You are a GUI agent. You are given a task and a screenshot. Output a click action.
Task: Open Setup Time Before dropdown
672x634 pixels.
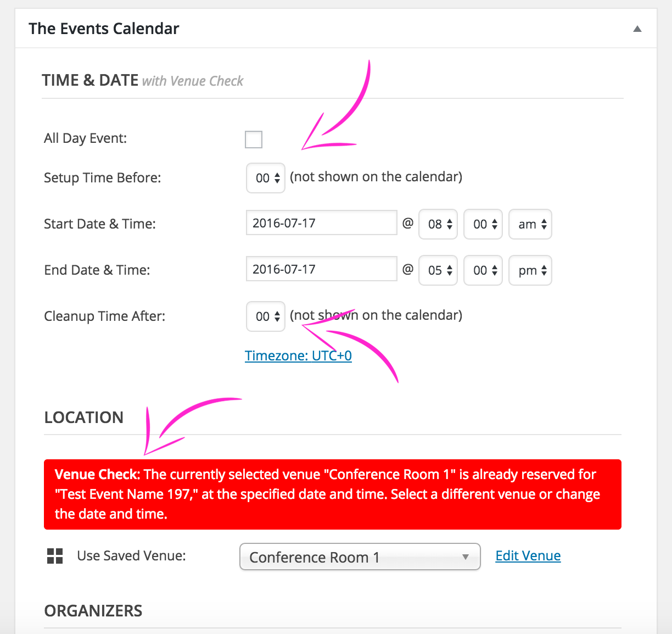[266, 178]
